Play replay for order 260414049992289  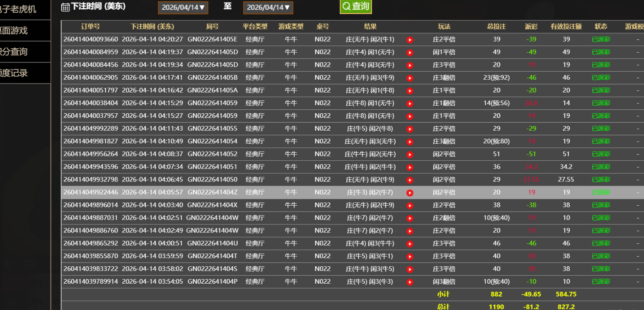410,129
